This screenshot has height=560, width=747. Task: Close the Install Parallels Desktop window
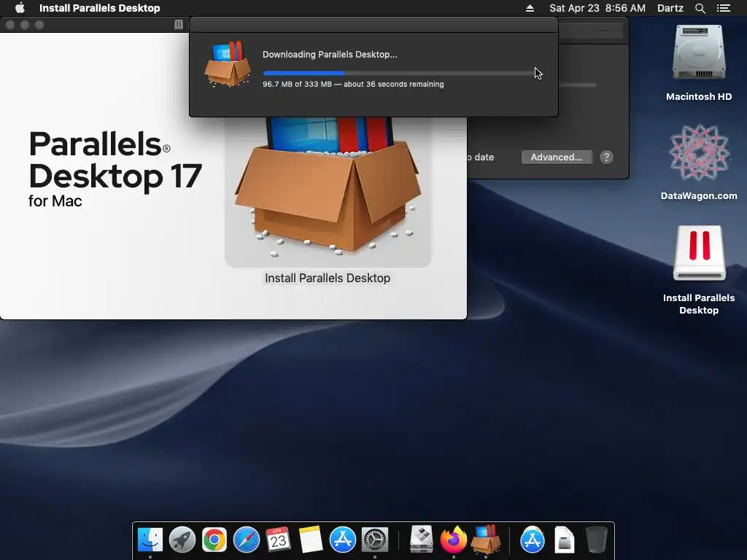coord(10,25)
